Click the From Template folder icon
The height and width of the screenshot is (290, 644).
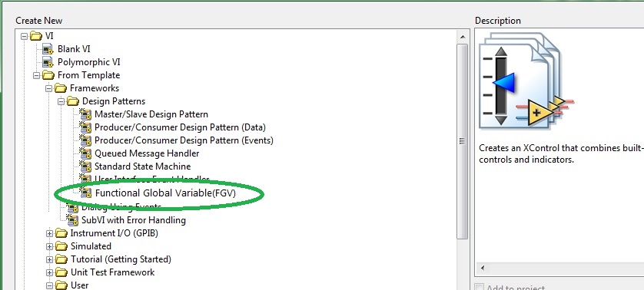tap(48, 75)
